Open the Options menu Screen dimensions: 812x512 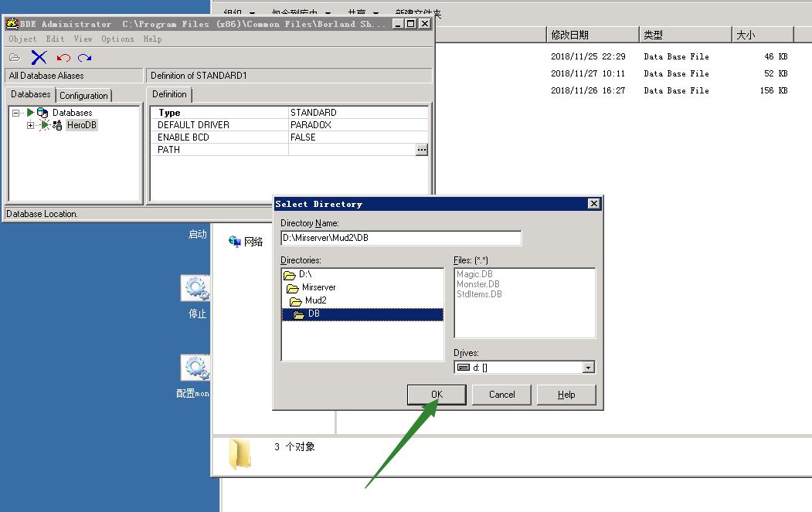tap(117, 39)
